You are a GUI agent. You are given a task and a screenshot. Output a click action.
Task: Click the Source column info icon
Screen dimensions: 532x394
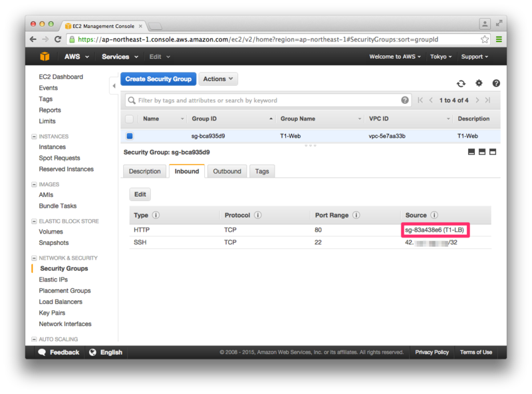[434, 215]
